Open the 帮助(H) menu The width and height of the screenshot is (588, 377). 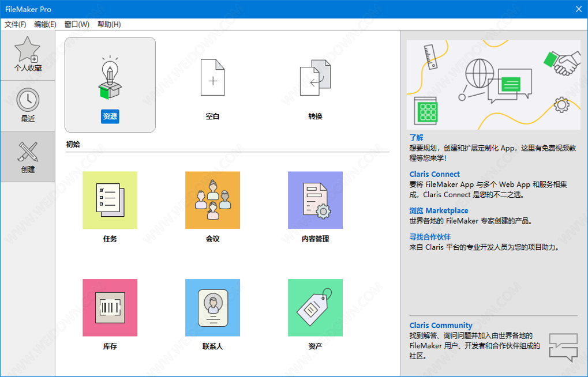tap(109, 24)
